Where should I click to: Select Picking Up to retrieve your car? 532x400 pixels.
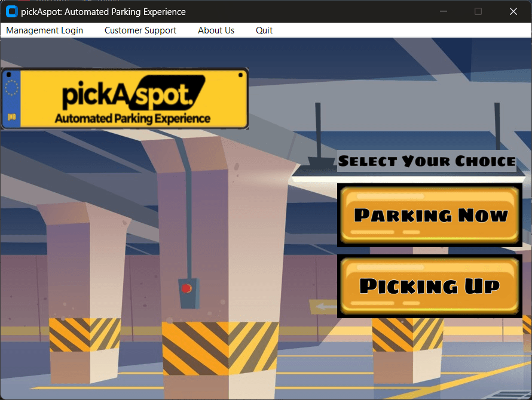pos(429,286)
